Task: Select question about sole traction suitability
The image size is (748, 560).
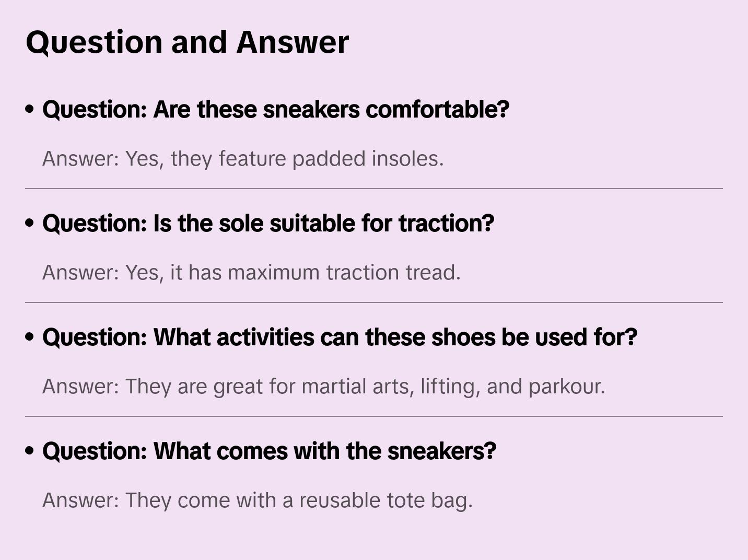Action: (268, 224)
